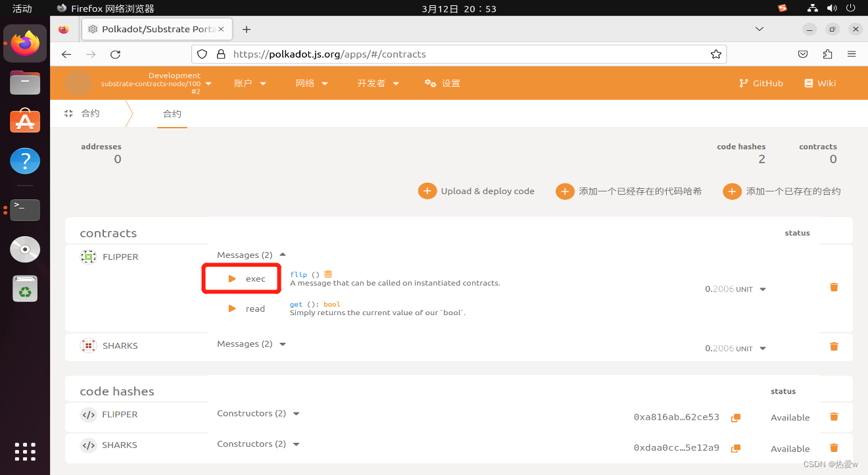This screenshot has height=475, width=868.
Task: Expand the SHARKS Messages (2) list
Action: point(252,344)
